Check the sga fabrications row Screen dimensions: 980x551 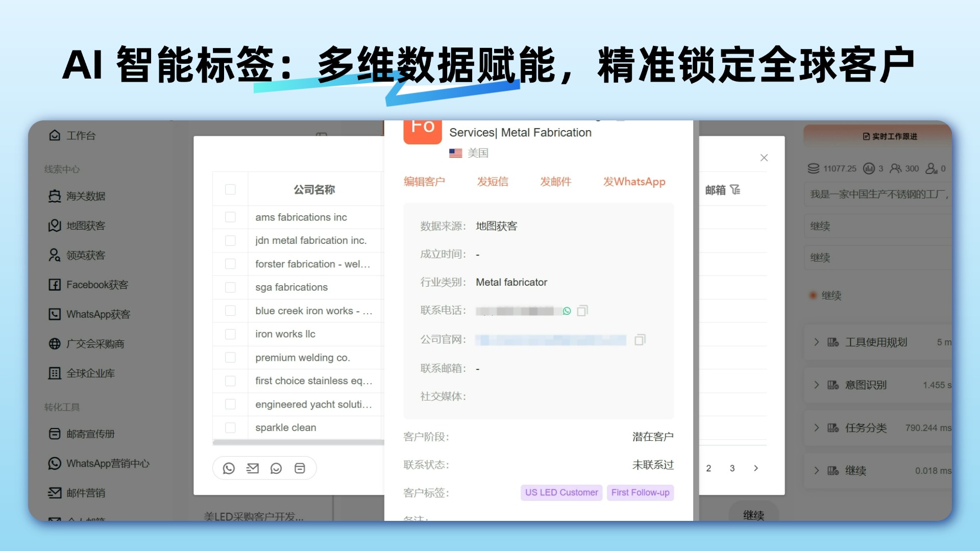tap(230, 287)
